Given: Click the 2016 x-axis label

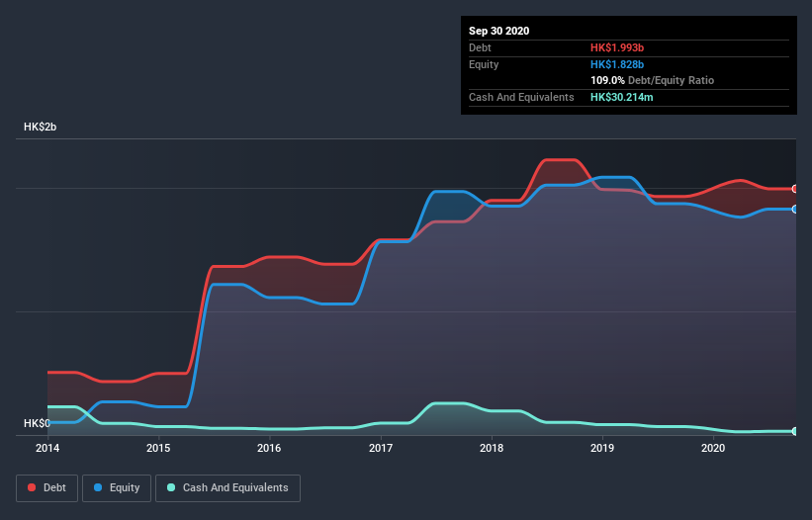Looking at the screenshot, I should pos(269,448).
